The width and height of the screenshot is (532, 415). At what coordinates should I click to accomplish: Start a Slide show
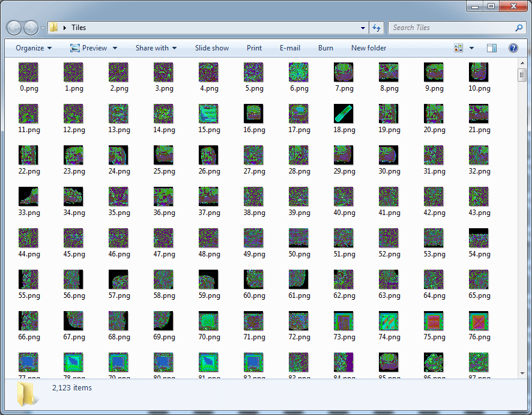(x=211, y=48)
